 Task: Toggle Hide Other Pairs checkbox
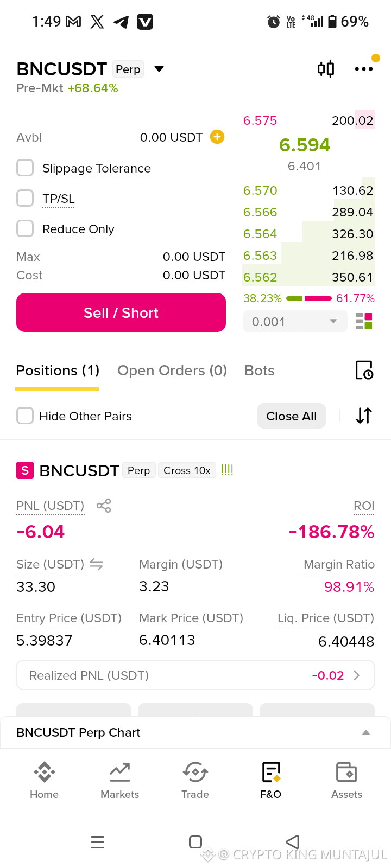pyautogui.click(x=25, y=416)
